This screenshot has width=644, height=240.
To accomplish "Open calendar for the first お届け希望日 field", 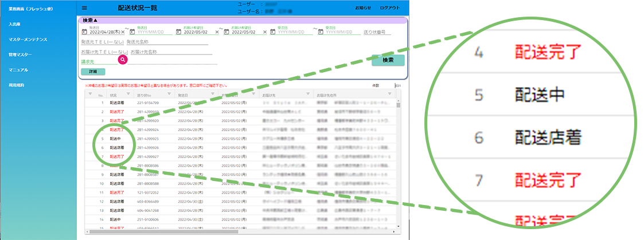I will coord(179,32).
